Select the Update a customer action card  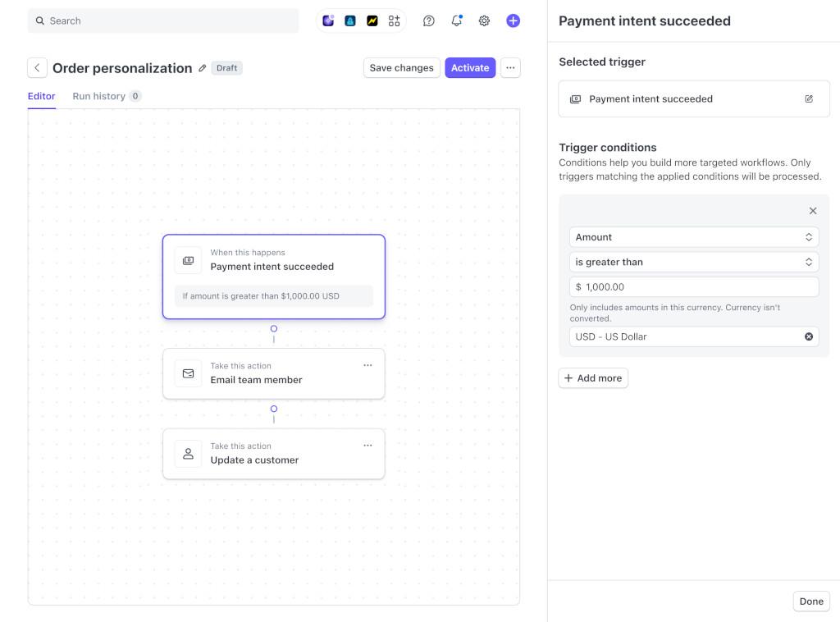tap(274, 454)
